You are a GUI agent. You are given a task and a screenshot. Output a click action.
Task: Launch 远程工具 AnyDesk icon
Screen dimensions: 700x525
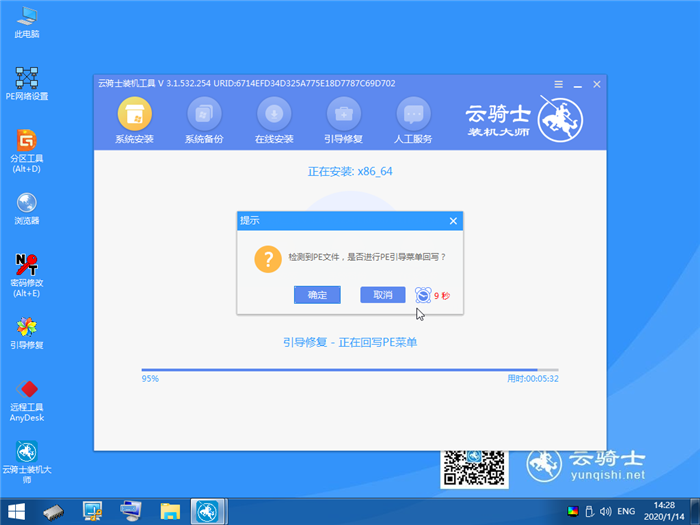(27, 400)
